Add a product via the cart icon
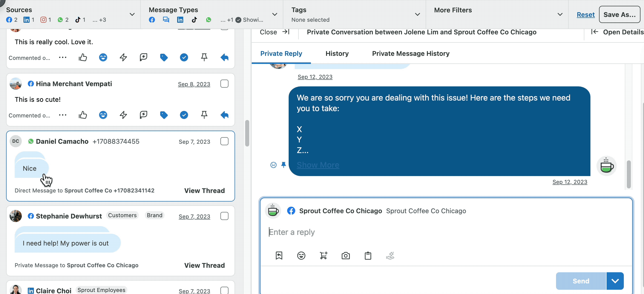The height and width of the screenshot is (294, 644). coord(324,256)
